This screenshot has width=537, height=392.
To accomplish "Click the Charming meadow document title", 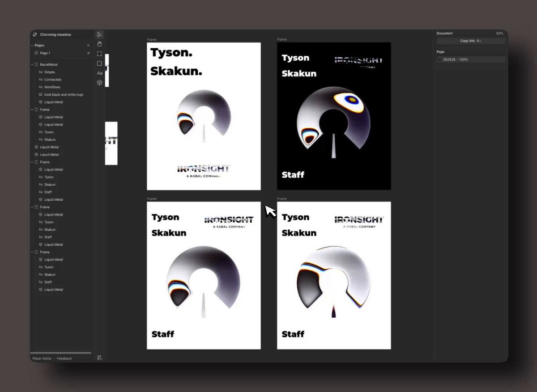I will coord(55,34).
